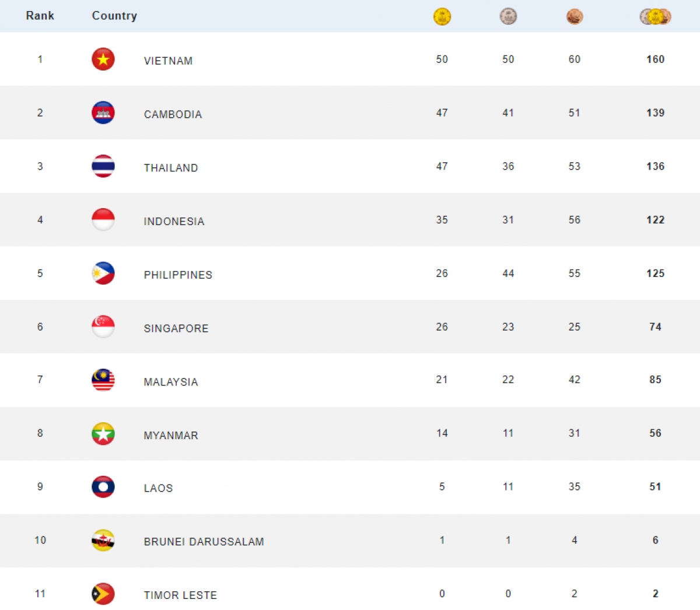Click the Thailand flag icon
The height and width of the screenshot is (610, 700).
[103, 166]
